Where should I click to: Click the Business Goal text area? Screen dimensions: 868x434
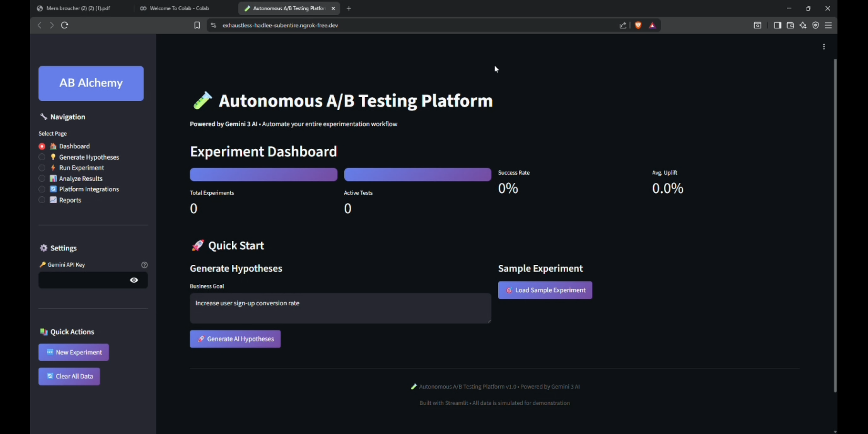pyautogui.click(x=340, y=308)
